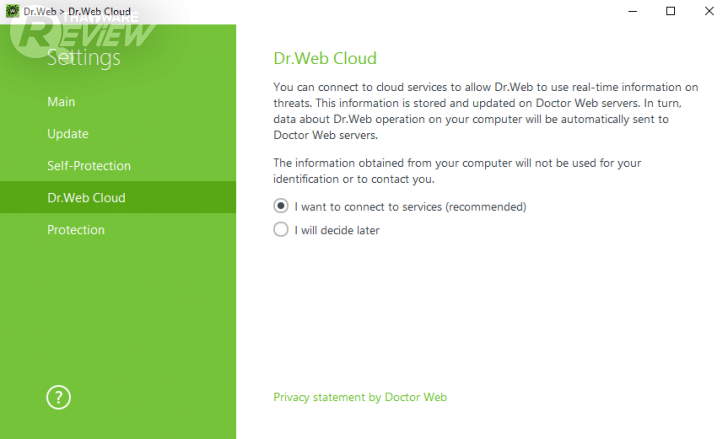Open the Main settings section
728x439 pixels.
click(61, 102)
